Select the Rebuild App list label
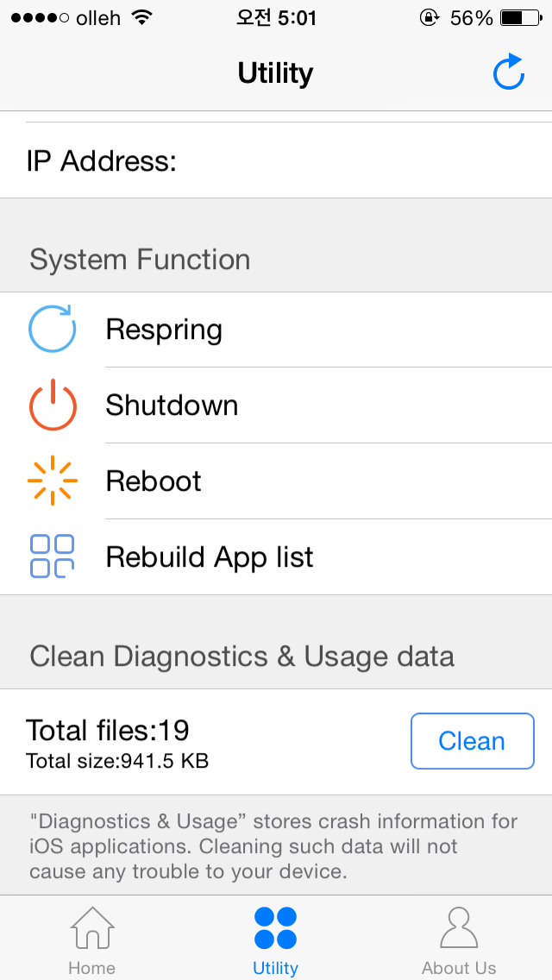 coord(210,557)
